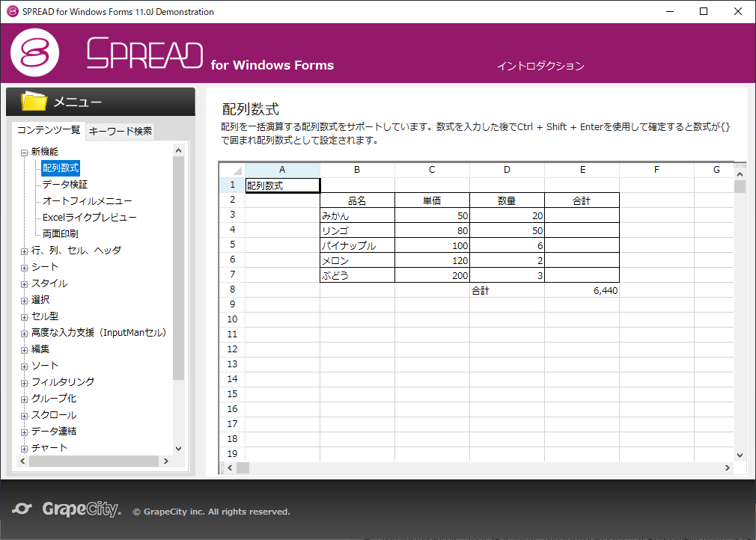Click the 合計 header cell in row 2
The image size is (756, 540).
[582, 200]
